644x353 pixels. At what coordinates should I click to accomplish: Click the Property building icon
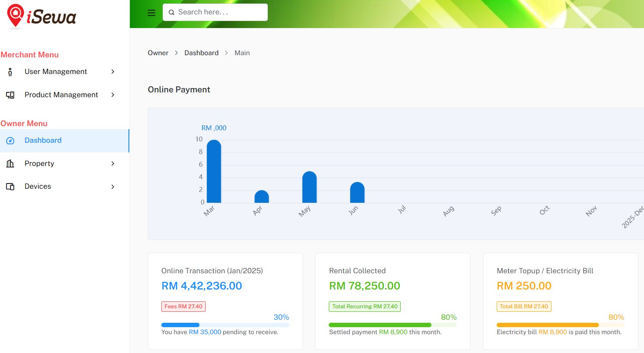click(x=10, y=164)
